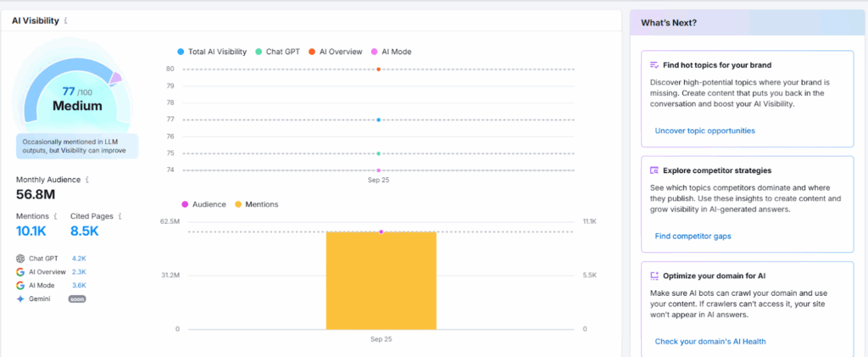
Task: Click the info icon next to Mentions
Action: 55,216
